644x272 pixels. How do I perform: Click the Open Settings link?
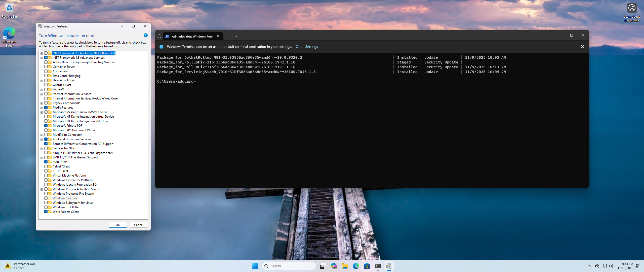tap(307, 47)
